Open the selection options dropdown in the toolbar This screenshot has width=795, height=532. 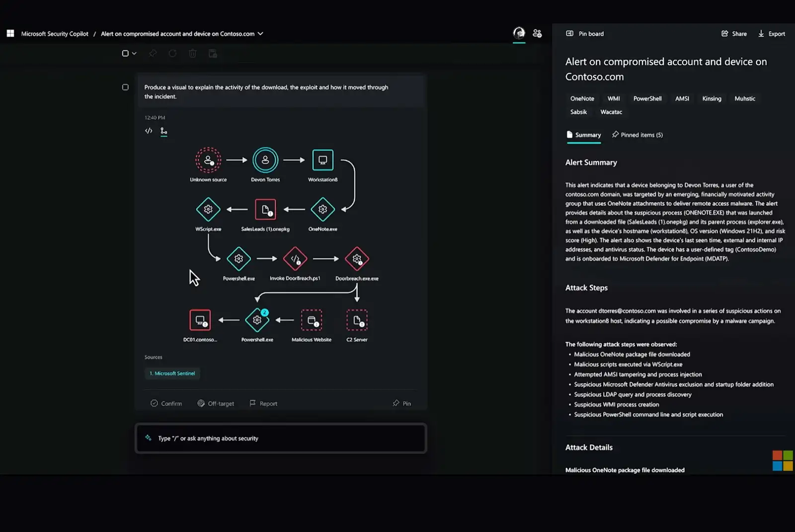[x=133, y=53]
